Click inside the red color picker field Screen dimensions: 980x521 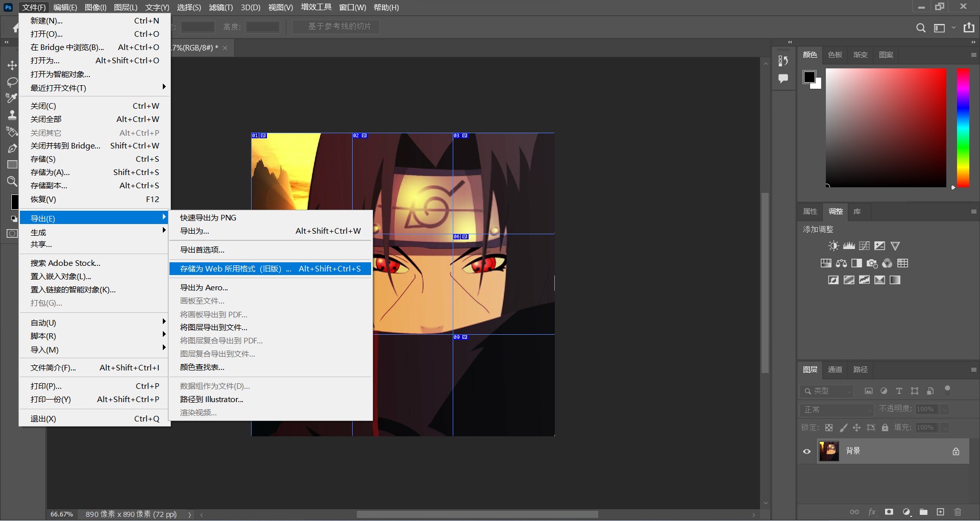pyautogui.click(x=886, y=128)
